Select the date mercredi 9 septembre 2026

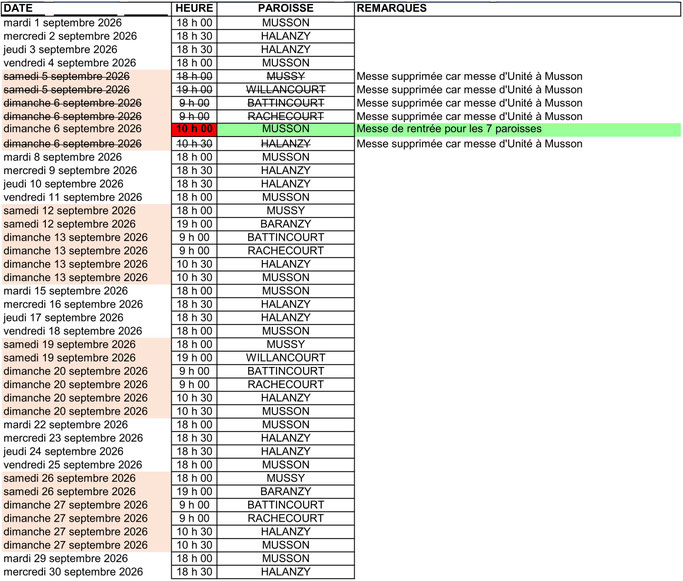coord(70,171)
